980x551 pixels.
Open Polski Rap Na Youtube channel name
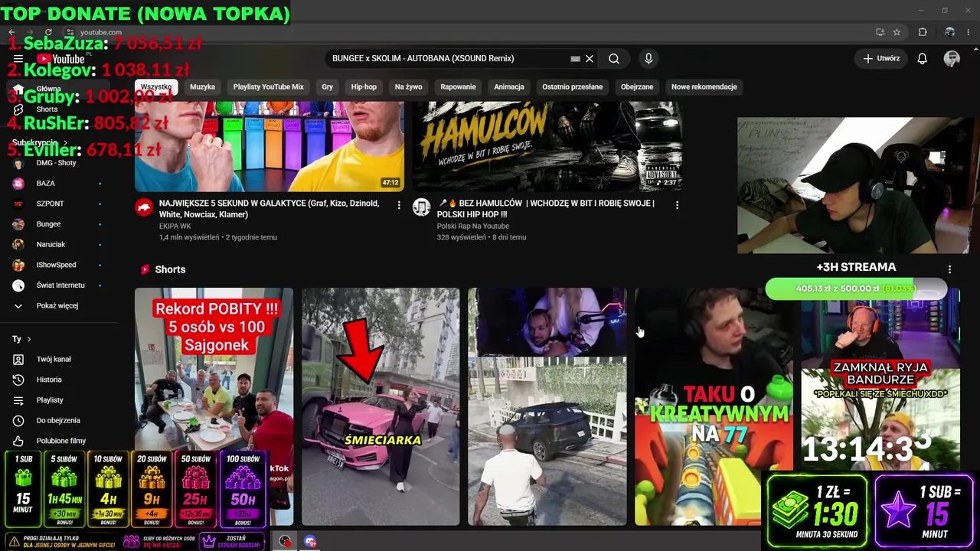click(x=473, y=227)
